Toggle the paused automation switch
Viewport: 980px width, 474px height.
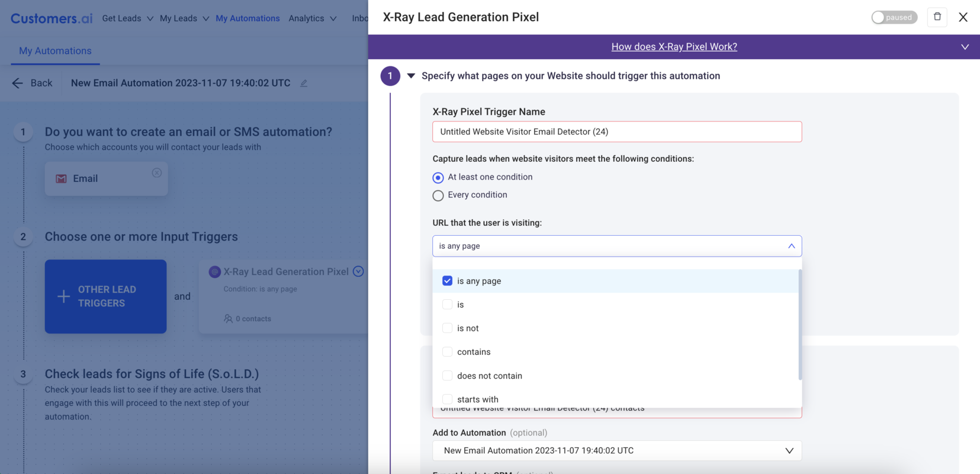click(894, 17)
